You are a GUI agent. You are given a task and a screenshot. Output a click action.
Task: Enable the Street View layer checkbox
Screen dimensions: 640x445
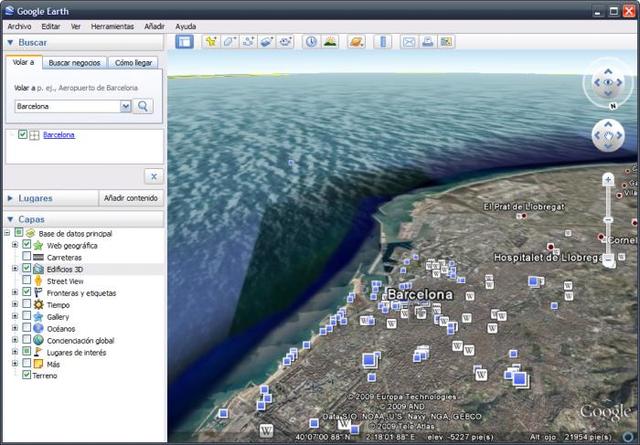27,280
